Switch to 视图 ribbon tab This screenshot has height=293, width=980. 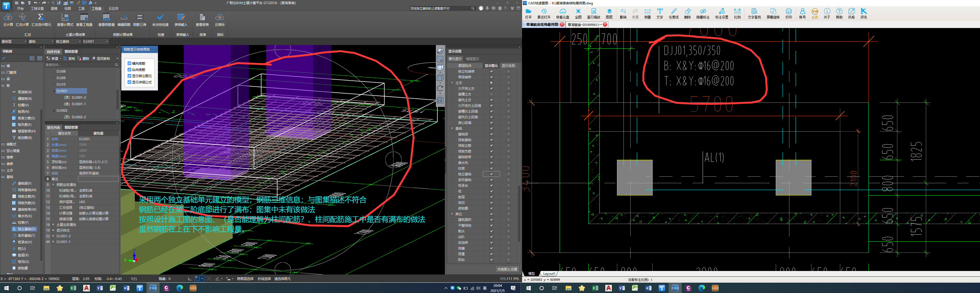coord(68,8)
